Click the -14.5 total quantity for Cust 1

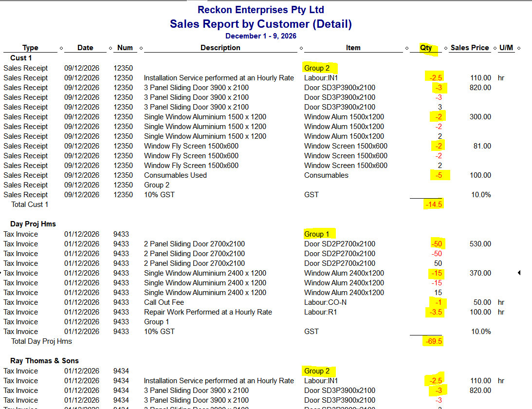[434, 204]
